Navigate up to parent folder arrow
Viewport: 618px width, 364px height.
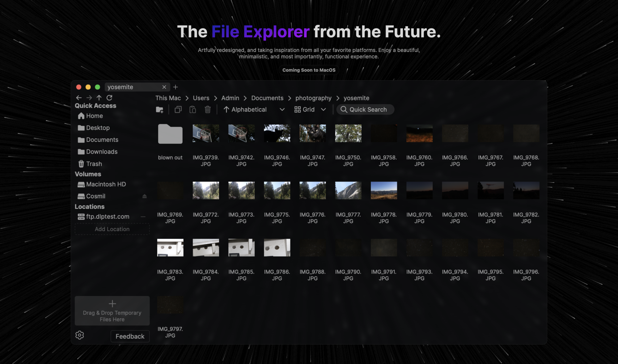point(99,98)
